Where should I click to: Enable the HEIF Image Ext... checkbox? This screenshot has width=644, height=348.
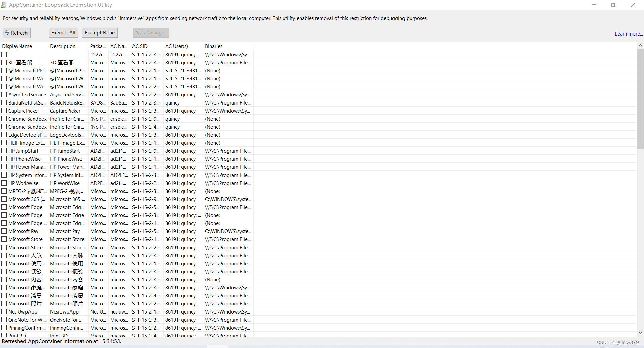click(4, 143)
